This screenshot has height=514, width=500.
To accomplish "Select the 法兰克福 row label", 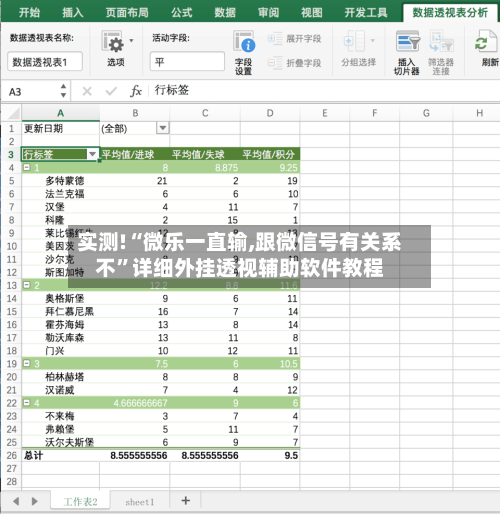I will pyautogui.click(x=65, y=194).
